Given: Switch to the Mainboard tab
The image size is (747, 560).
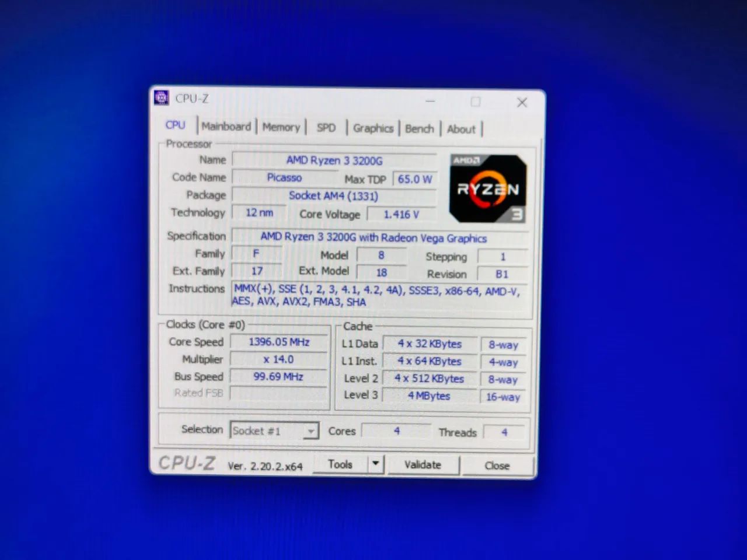Looking at the screenshot, I should point(226,126).
